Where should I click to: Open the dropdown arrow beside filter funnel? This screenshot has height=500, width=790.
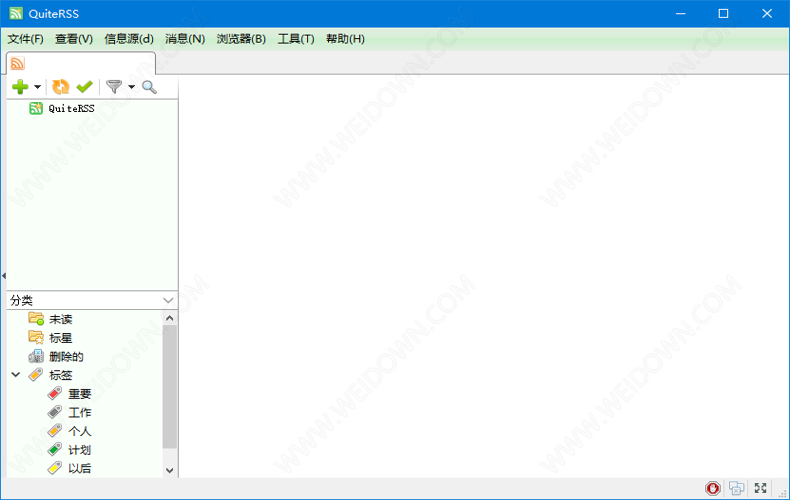(x=131, y=88)
